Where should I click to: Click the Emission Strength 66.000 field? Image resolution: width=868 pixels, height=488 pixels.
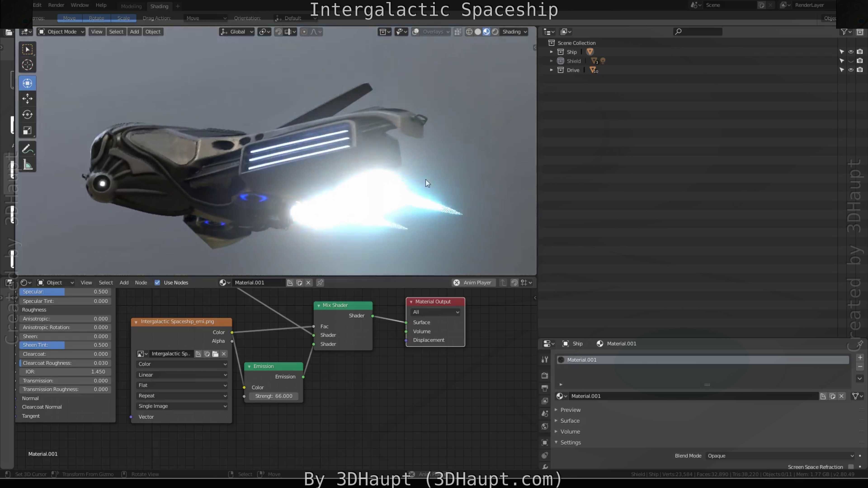pyautogui.click(x=273, y=396)
